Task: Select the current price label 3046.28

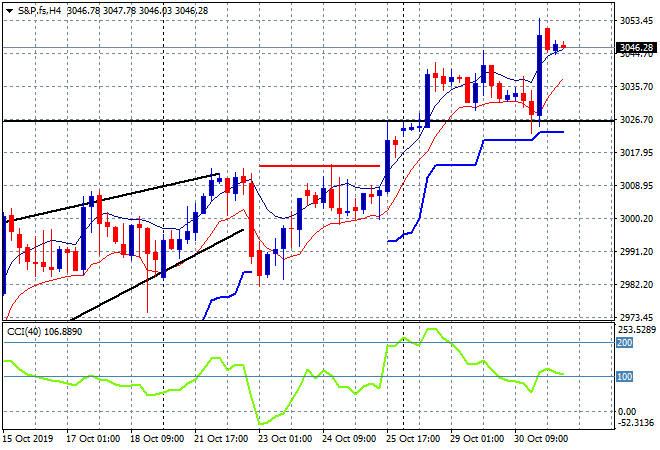Action: tap(636, 48)
